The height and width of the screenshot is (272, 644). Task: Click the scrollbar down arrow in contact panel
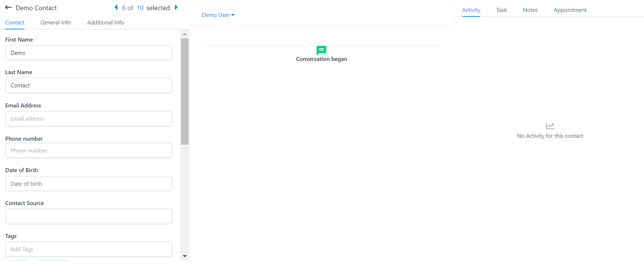point(185,256)
